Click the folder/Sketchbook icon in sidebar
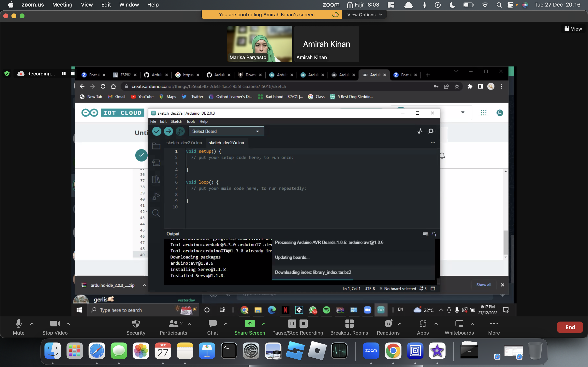This screenshot has height=367, width=588. [x=156, y=147]
